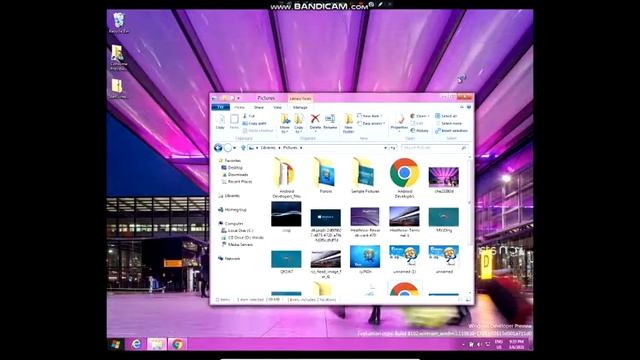Create a New folder from ribbon
Viewport: 640px width, 360px height.
(348, 123)
